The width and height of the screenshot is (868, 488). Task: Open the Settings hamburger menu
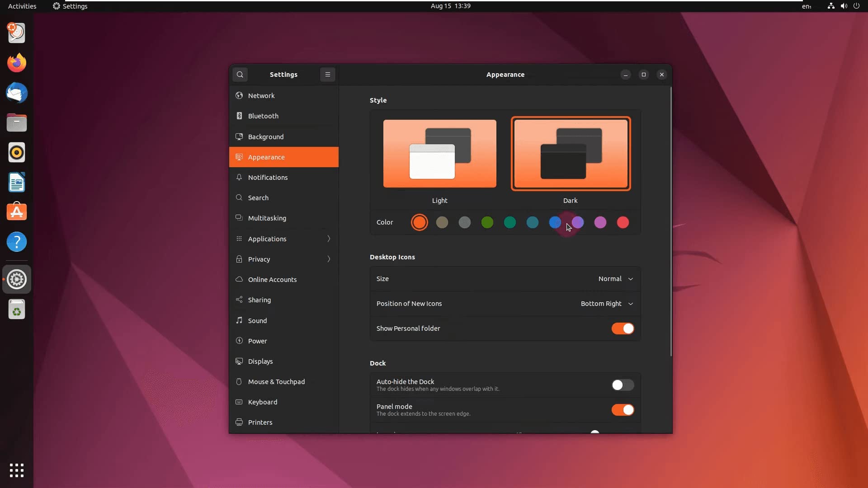pyautogui.click(x=328, y=75)
